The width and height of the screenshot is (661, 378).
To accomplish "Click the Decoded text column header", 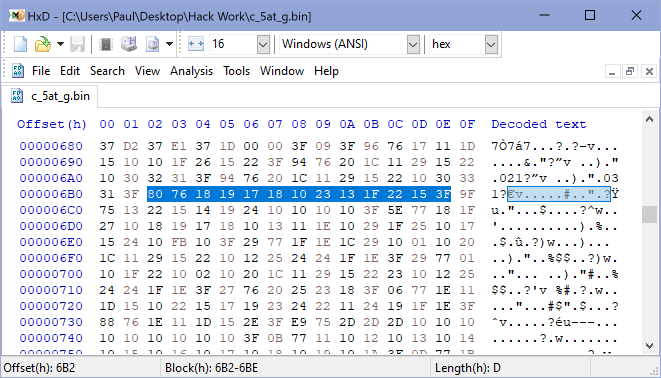I will tap(538, 124).
